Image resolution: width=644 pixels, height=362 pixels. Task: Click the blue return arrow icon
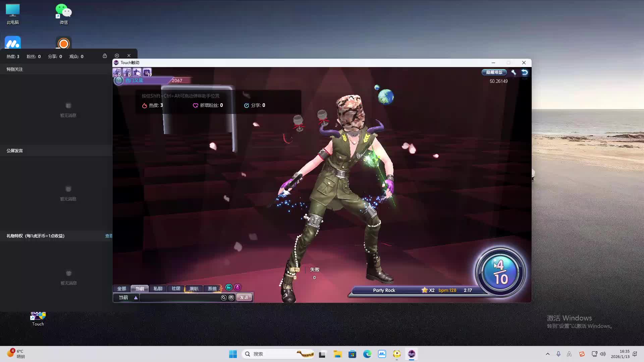click(x=525, y=72)
